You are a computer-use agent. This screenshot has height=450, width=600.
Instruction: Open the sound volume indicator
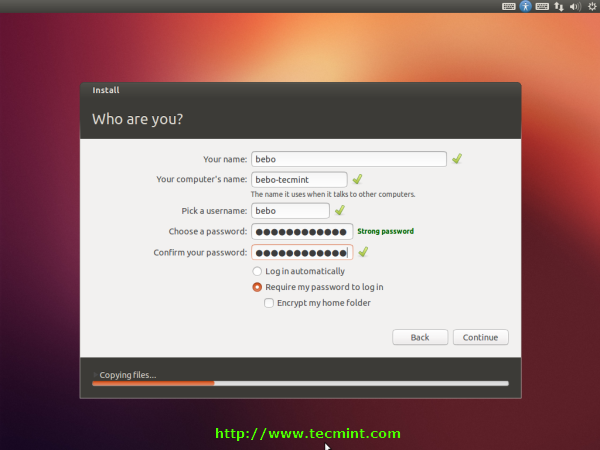coord(575,7)
